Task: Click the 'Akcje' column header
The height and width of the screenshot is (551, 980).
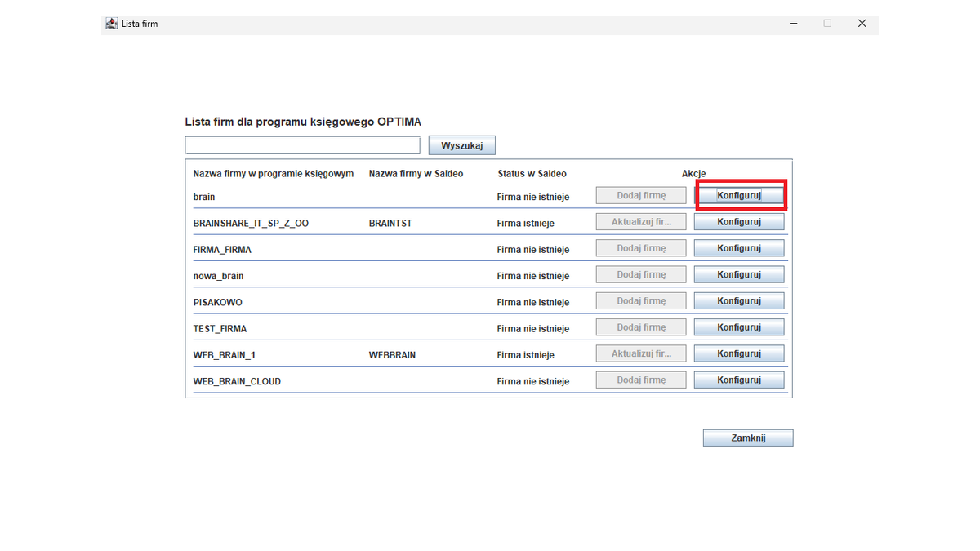Action: 694,174
